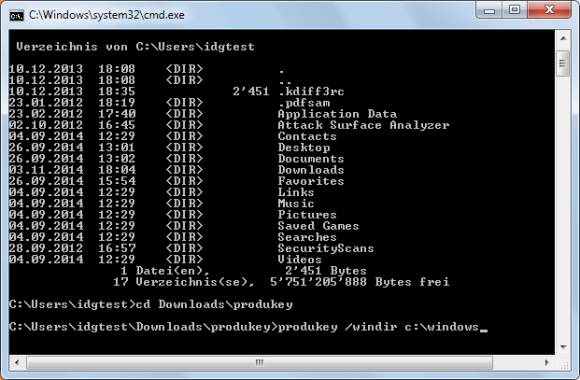This screenshot has height=380, width=580.
Task: Click the Videos directory entry
Action: pyautogui.click(x=300, y=259)
